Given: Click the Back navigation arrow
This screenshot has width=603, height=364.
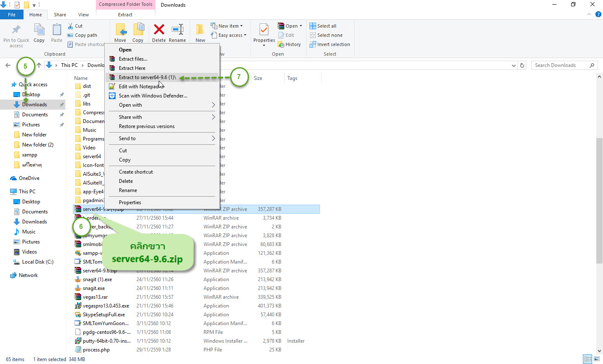Looking at the screenshot, I should 8,65.
